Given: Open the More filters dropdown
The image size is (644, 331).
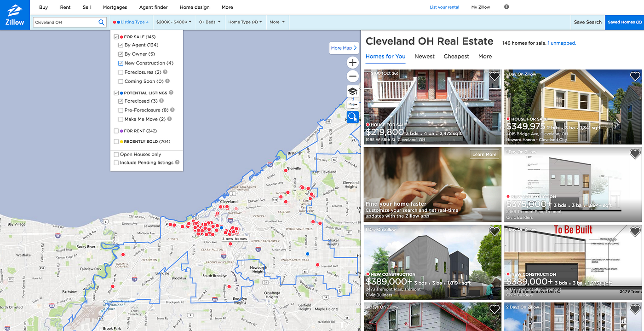Looking at the screenshot, I should pyautogui.click(x=277, y=22).
